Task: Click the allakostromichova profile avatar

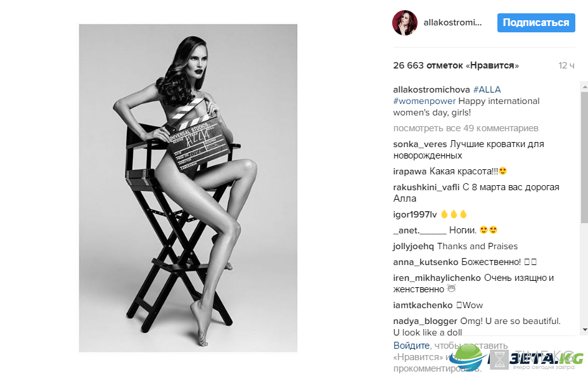Action: [405, 23]
